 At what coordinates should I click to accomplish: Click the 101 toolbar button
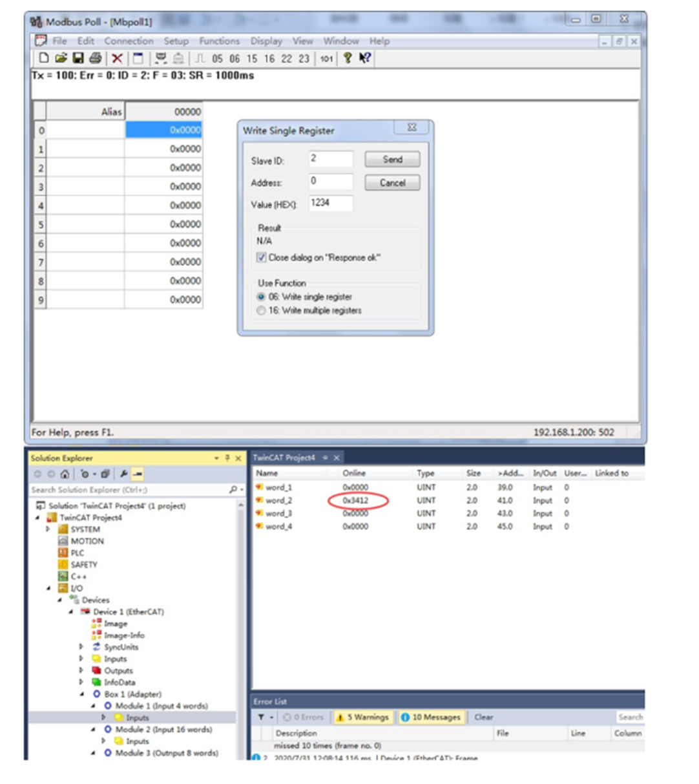point(326,59)
